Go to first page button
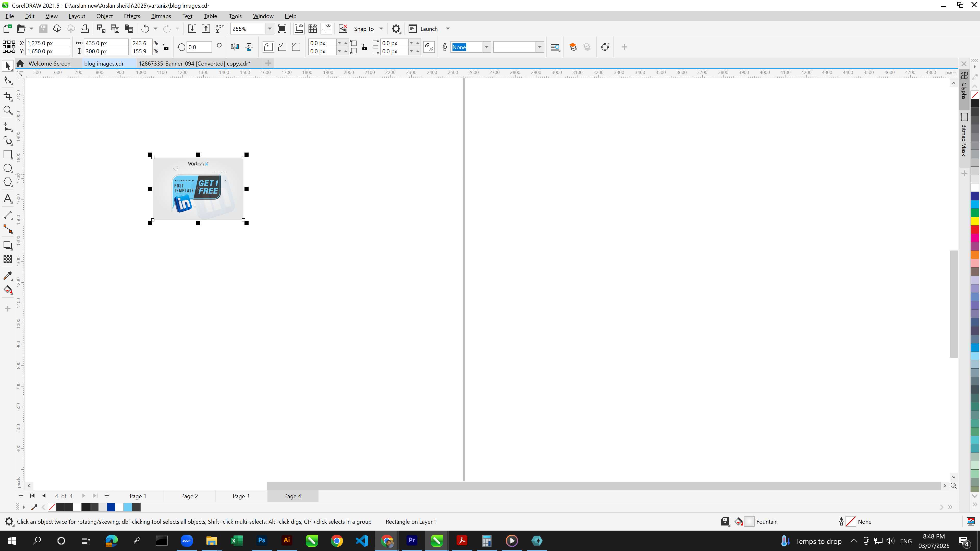The image size is (980, 551). click(x=32, y=496)
